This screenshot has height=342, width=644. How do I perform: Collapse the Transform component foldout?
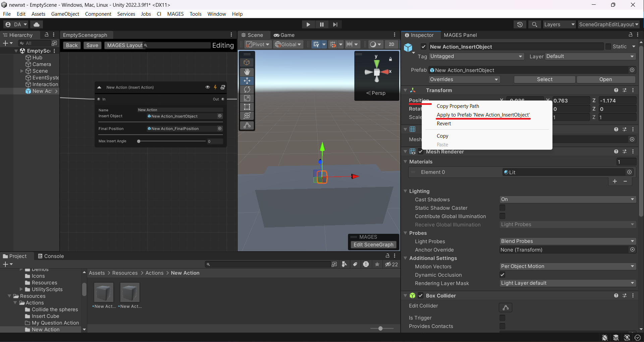point(405,90)
